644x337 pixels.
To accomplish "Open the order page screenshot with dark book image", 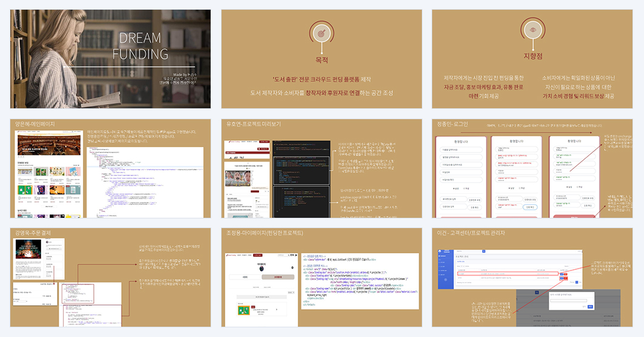I will 39,258.
